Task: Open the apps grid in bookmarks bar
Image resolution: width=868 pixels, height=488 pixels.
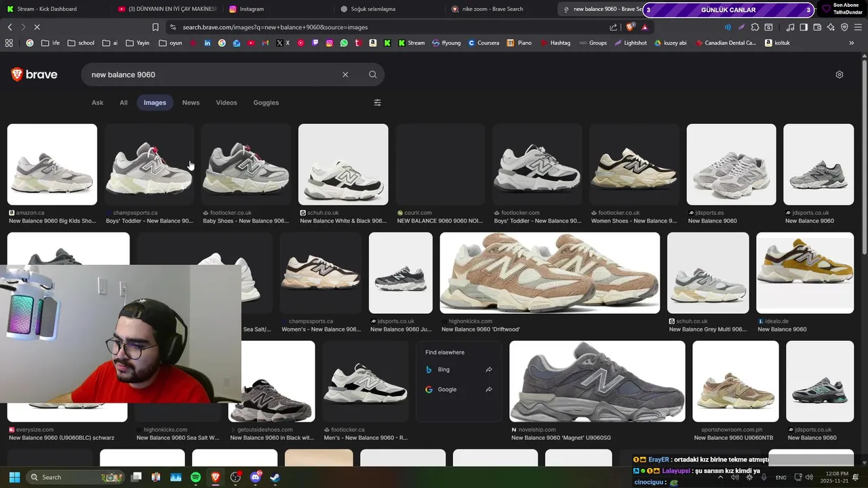Action: point(9,43)
